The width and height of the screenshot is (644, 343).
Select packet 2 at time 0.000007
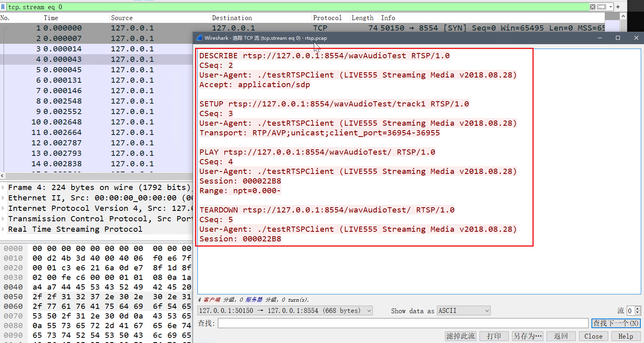96,38
